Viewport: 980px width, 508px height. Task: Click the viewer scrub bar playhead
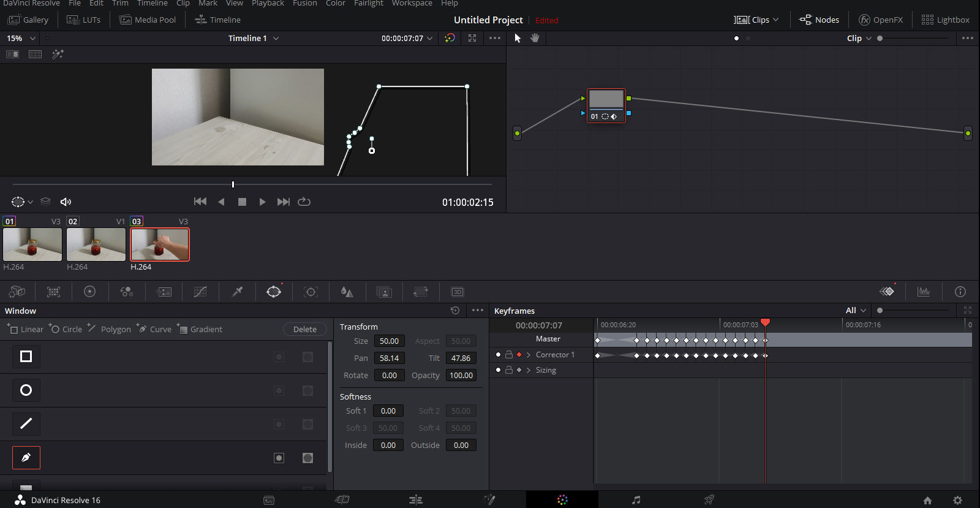click(x=233, y=184)
